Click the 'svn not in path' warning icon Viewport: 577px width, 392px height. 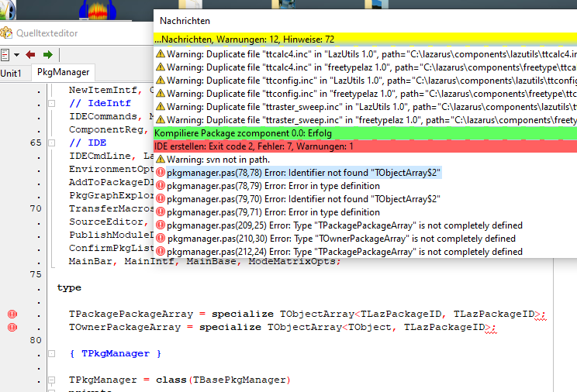tap(161, 160)
